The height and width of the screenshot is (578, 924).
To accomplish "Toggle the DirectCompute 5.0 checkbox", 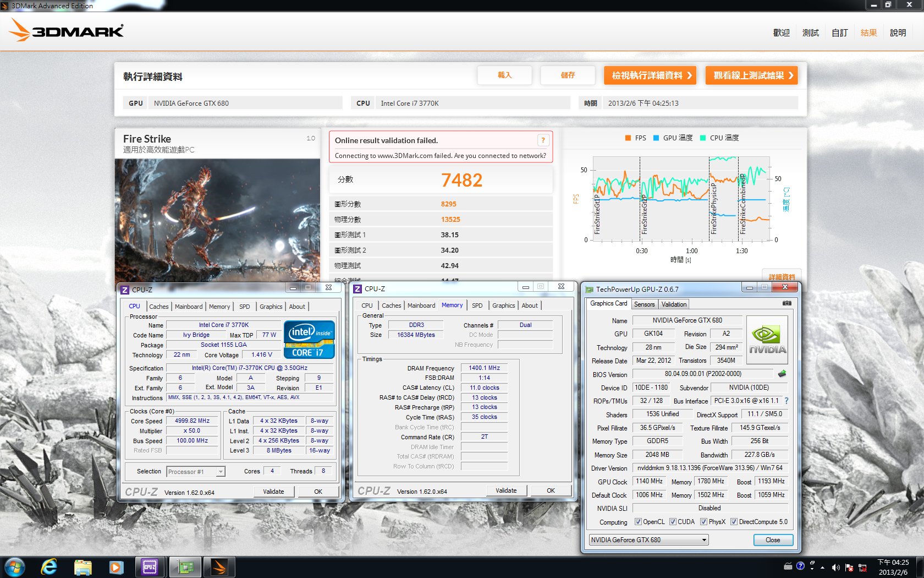I will 734,522.
